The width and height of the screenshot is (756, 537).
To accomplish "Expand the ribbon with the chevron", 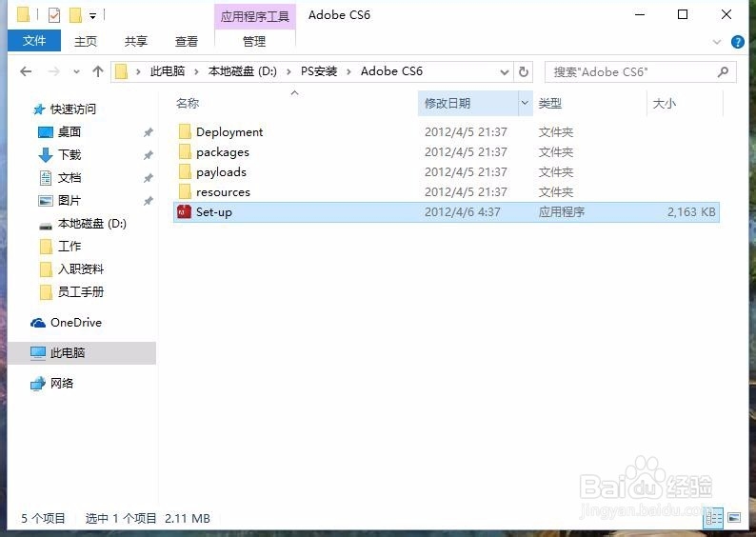I will click(x=717, y=42).
